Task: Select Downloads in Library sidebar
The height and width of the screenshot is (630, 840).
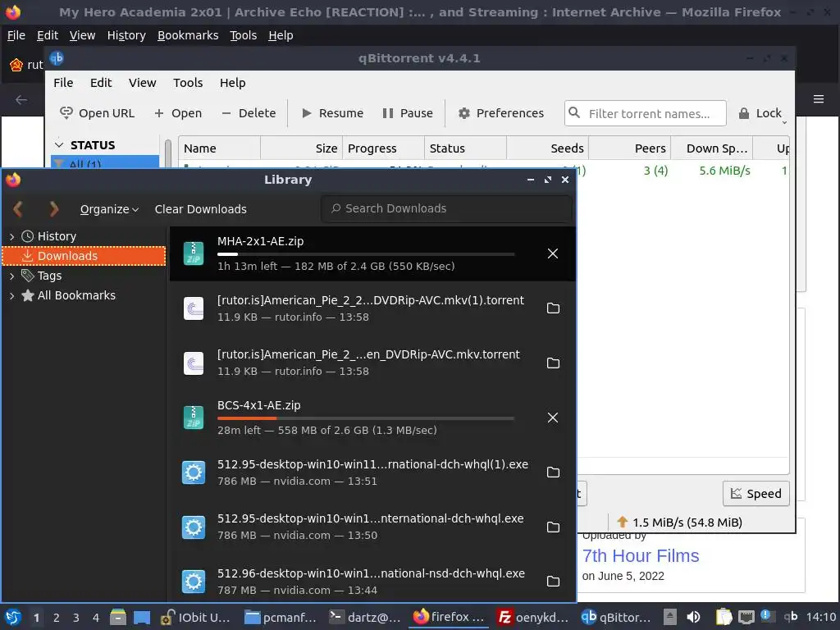Action: (x=84, y=256)
